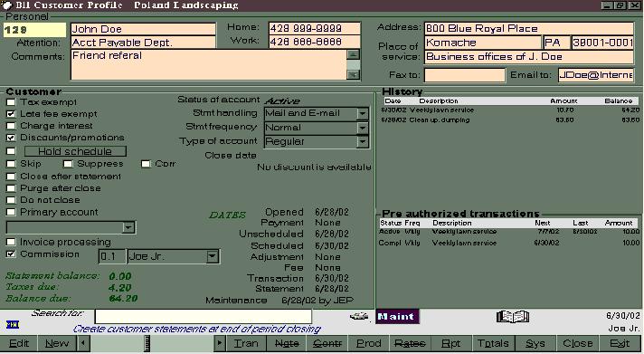Click the Totals button
The image size is (644, 354).
493,343
